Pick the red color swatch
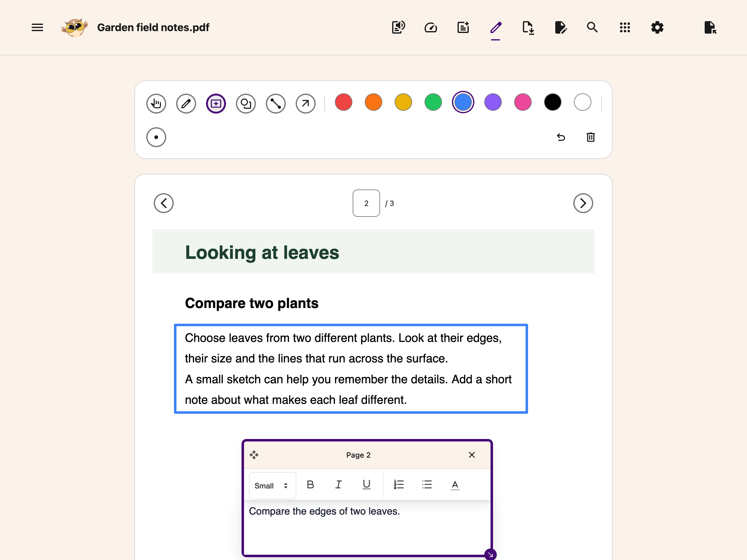 pyautogui.click(x=343, y=102)
